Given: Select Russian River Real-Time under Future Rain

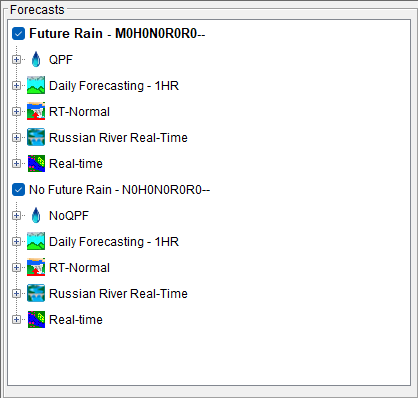Looking at the screenshot, I should 118,138.
